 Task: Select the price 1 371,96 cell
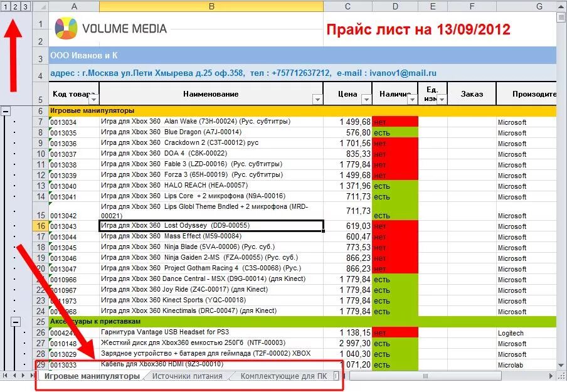(347, 186)
